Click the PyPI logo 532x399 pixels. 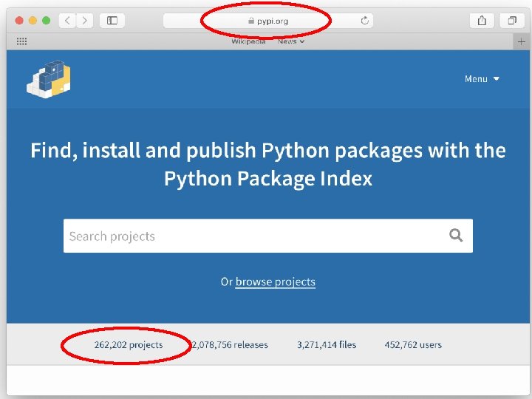(49, 79)
